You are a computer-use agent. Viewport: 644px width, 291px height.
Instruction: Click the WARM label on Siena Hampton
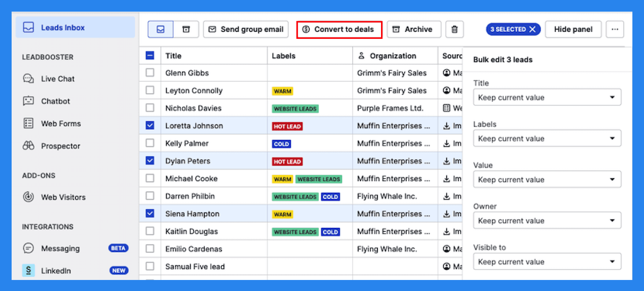[283, 214]
